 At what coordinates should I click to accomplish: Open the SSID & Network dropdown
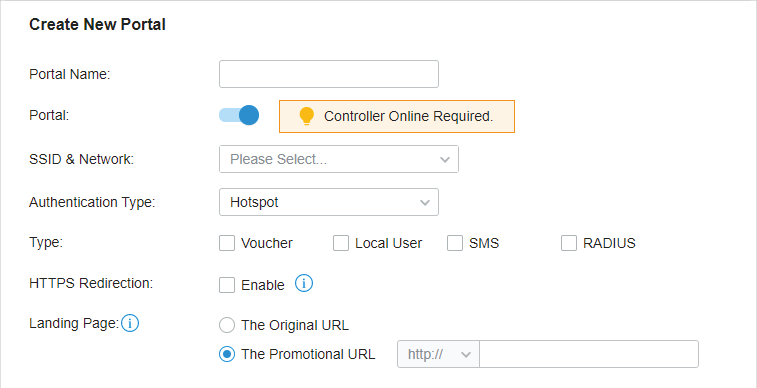coord(339,159)
